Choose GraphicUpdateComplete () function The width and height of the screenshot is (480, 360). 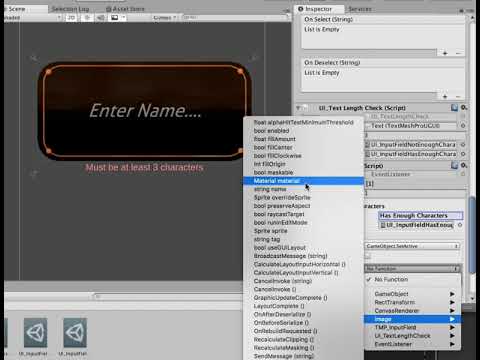pos(303,297)
